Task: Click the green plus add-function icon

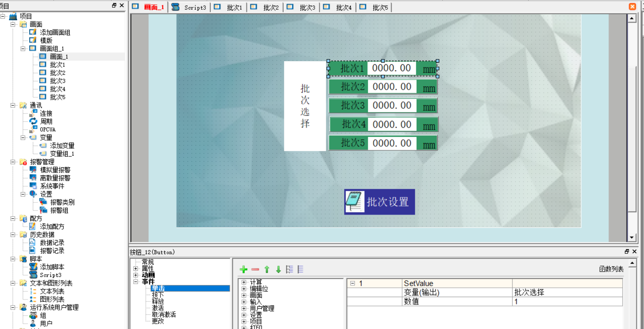Action: (x=244, y=270)
